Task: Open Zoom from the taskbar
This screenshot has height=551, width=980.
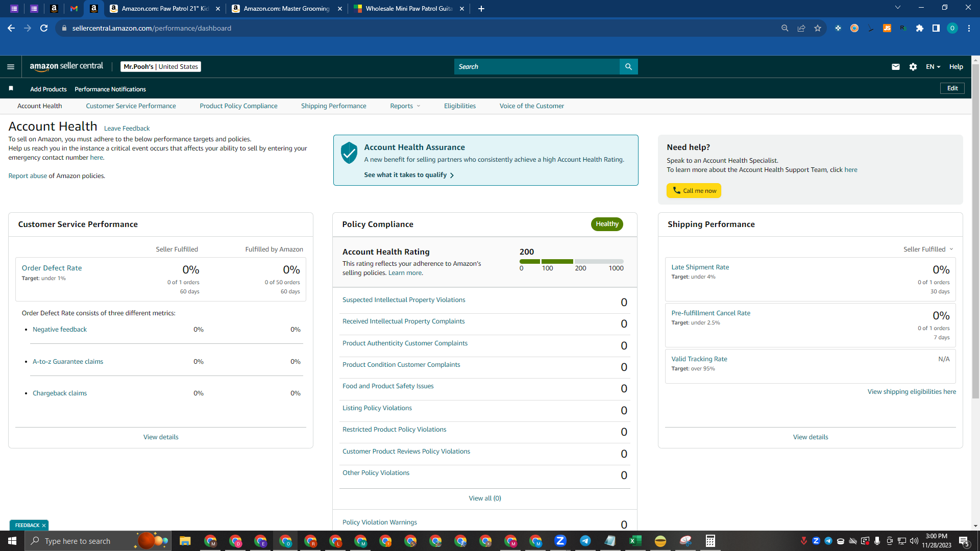Action: (x=560, y=541)
